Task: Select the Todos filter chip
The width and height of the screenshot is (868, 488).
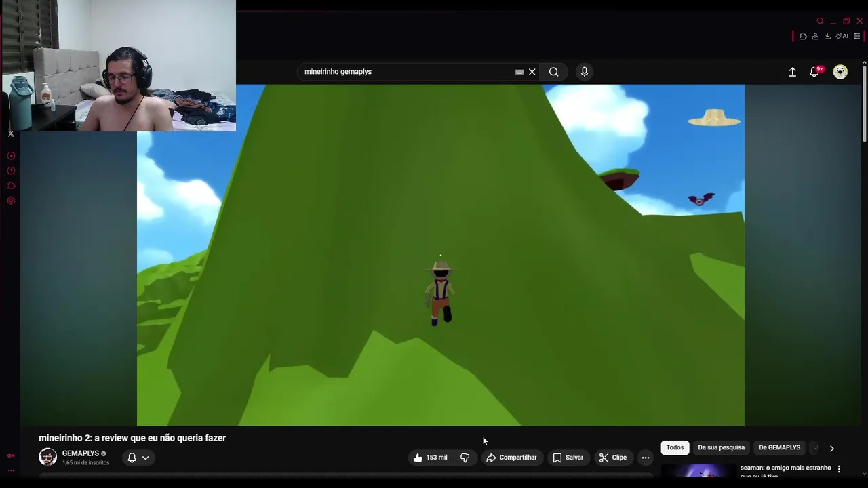Action: pyautogui.click(x=675, y=447)
